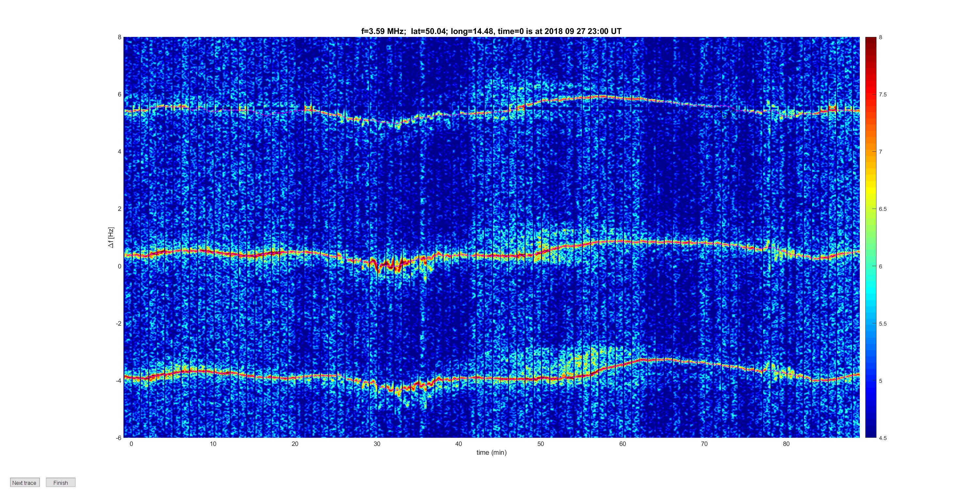Click y-axis tick label -4
Image resolution: width=980 pixels, height=492 pixels.
point(119,381)
